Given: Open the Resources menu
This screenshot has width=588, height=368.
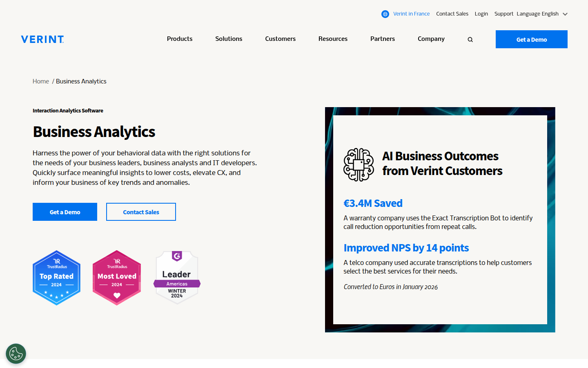Looking at the screenshot, I should [x=333, y=39].
